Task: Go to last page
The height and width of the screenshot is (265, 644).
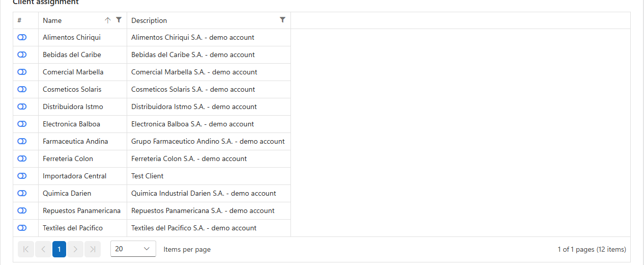Action: (93, 249)
